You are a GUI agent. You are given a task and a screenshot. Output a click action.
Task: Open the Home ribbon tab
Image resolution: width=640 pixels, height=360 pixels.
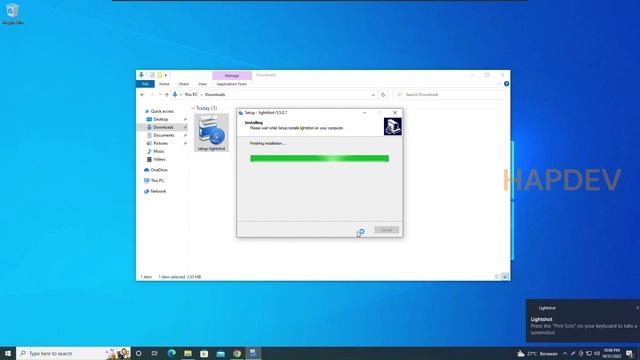[164, 84]
